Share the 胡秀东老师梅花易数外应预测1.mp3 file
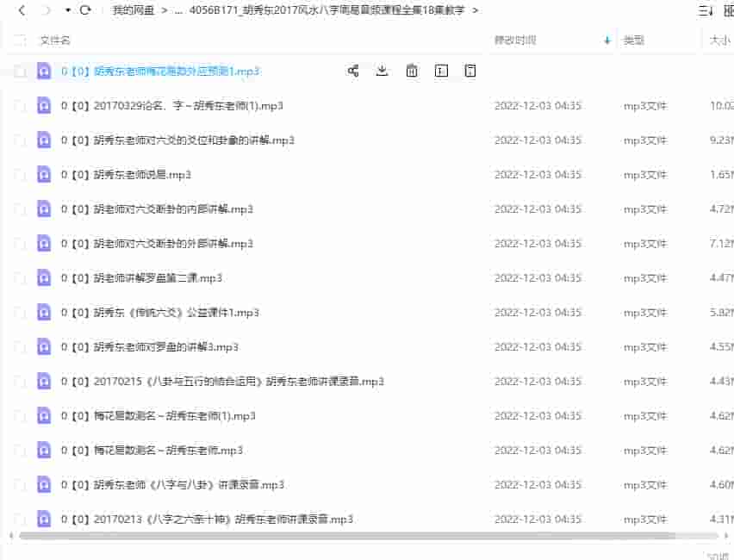Screen dimensions: 734x560 click(352, 72)
